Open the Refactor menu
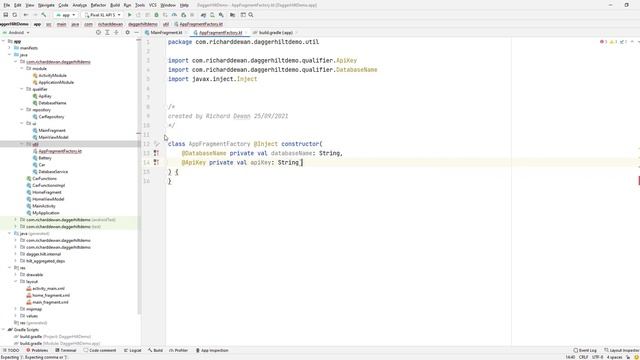This screenshot has width=640, height=360. click(x=98, y=5)
